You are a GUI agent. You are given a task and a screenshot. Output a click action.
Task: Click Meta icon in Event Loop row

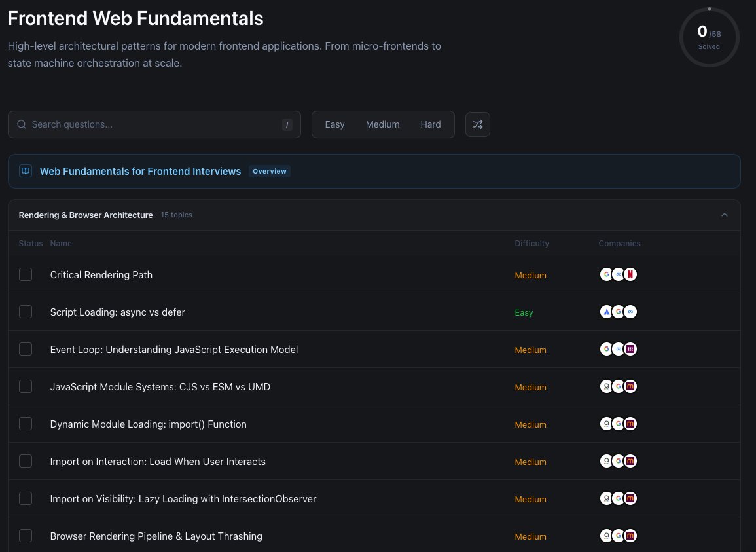619,349
